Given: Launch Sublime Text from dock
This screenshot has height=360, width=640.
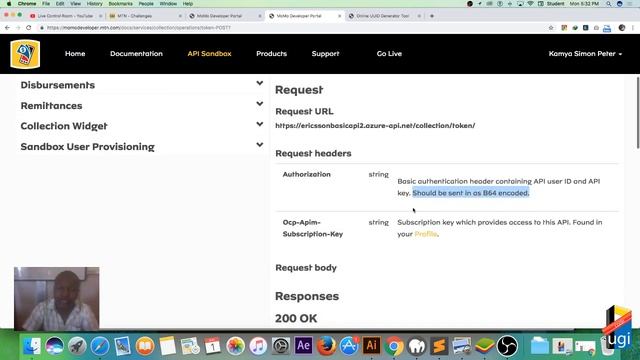Looking at the screenshot, I should [439, 346].
